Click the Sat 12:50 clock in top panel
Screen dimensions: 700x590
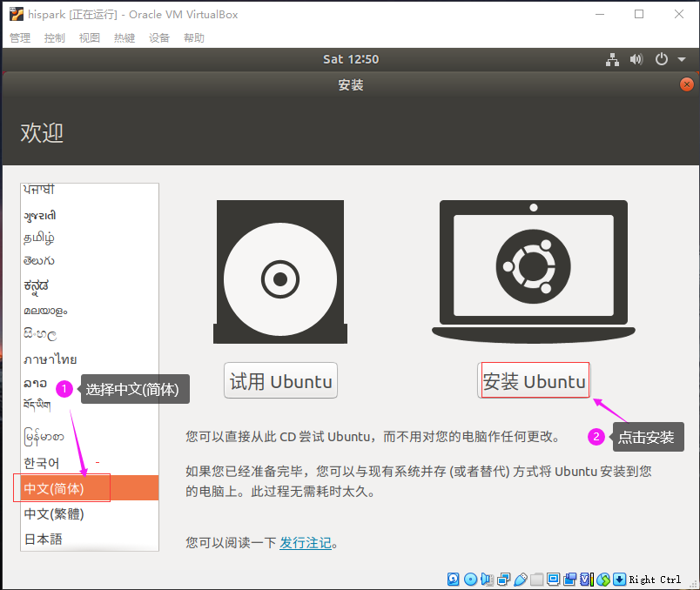(x=351, y=59)
